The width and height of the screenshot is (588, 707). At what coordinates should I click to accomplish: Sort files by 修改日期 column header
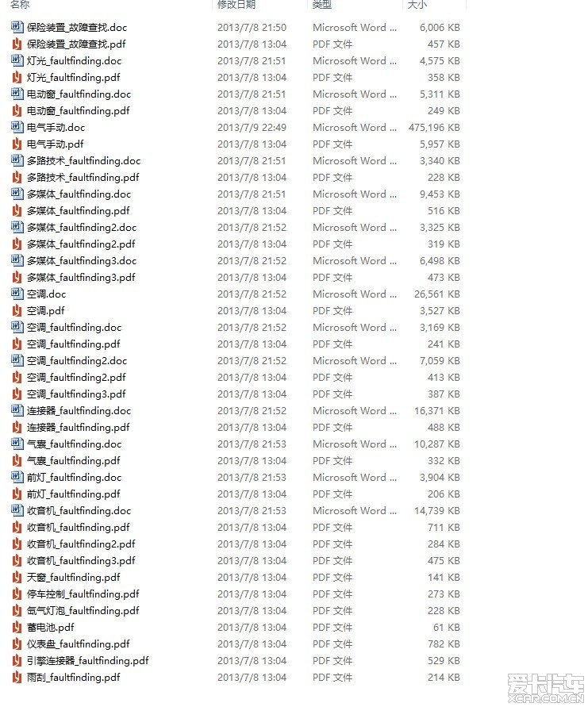point(236,4)
